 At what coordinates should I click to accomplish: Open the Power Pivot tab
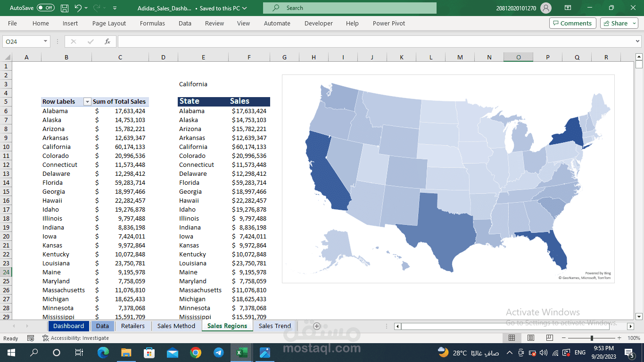pyautogui.click(x=389, y=23)
